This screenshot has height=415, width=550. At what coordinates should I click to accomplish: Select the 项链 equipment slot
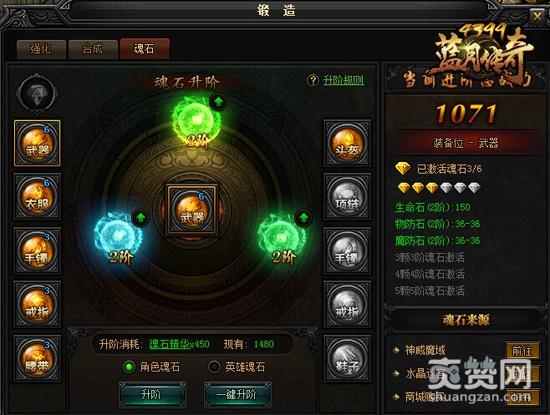point(347,196)
